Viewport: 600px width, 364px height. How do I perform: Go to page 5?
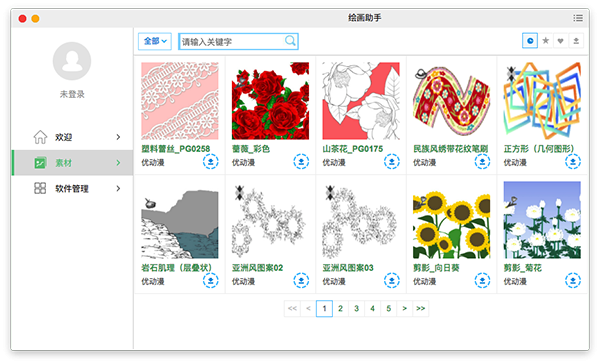(x=388, y=309)
